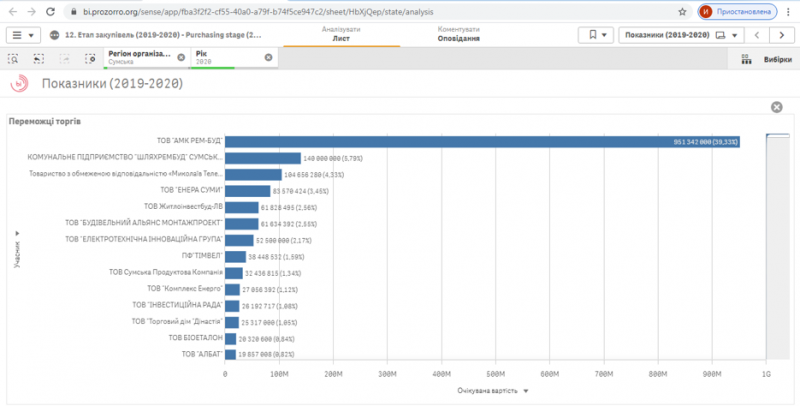Bookmark this page with the star icon
Image resolution: width=800 pixels, height=406 pixels.
click(x=682, y=11)
